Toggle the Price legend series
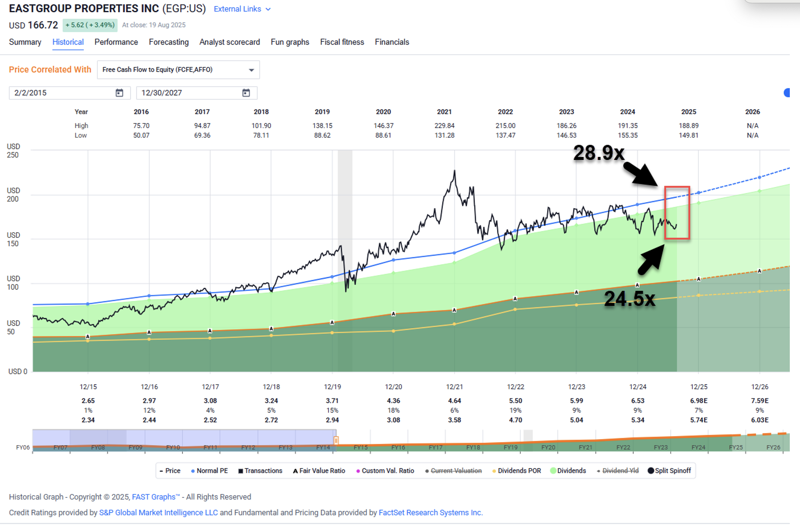 click(170, 471)
